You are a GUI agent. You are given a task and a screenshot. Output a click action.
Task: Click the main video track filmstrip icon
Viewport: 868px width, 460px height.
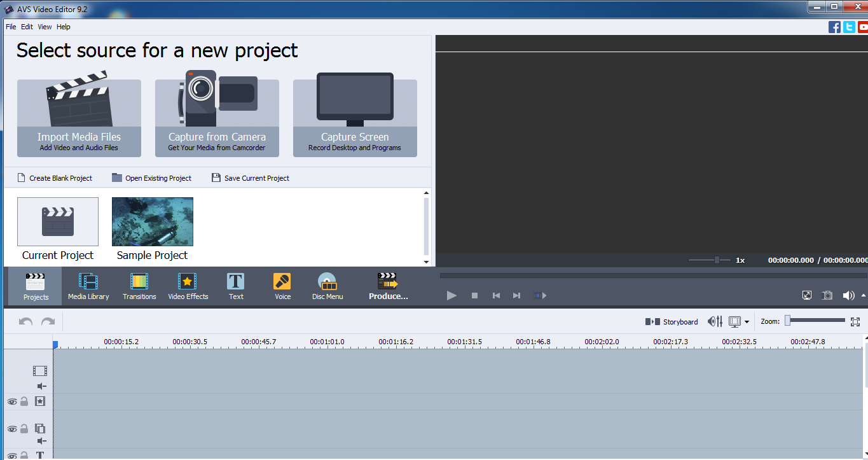tap(40, 371)
